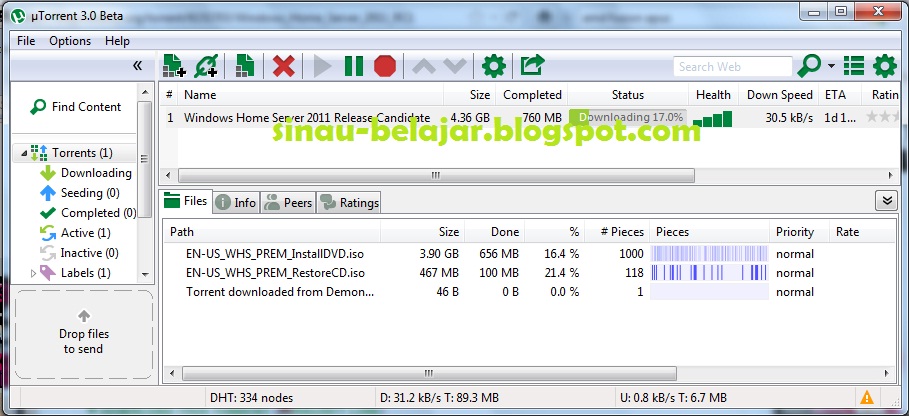Open the search provider dropdown arrow

(x=831, y=66)
